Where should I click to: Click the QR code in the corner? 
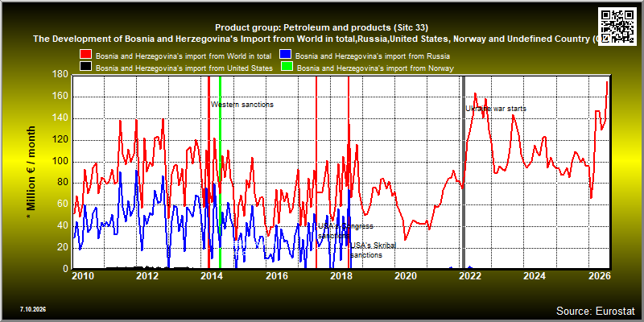pos(617,26)
